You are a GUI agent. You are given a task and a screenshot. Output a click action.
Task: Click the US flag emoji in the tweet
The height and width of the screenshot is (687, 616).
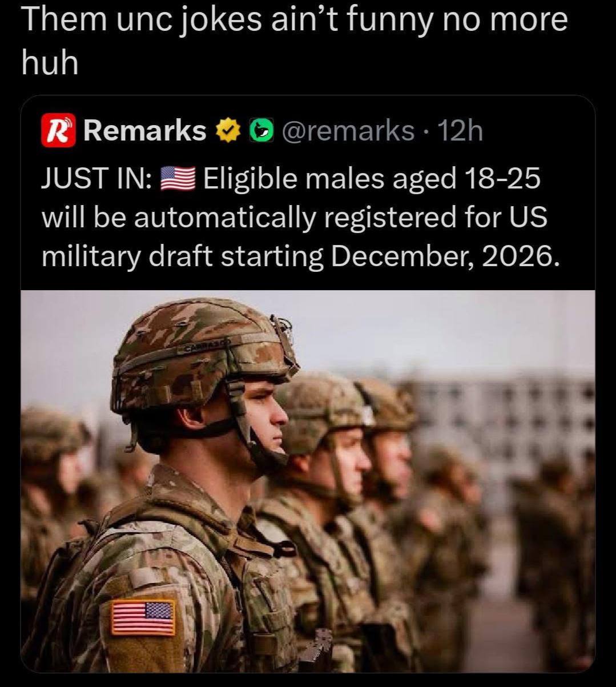click(178, 180)
